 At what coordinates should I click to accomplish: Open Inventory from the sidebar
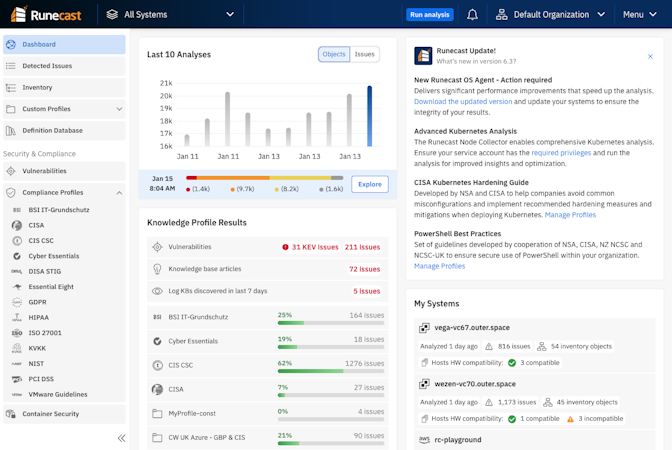click(x=37, y=87)
